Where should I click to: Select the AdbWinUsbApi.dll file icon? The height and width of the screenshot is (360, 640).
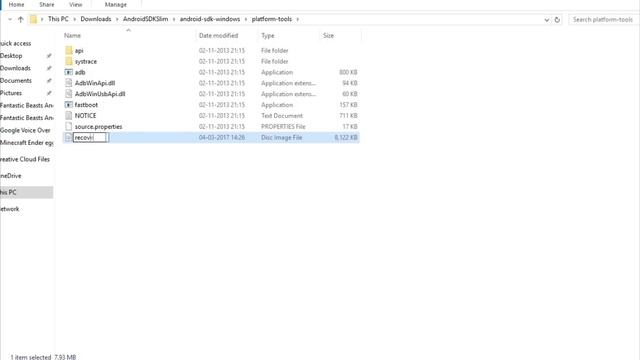click(69, 94)
